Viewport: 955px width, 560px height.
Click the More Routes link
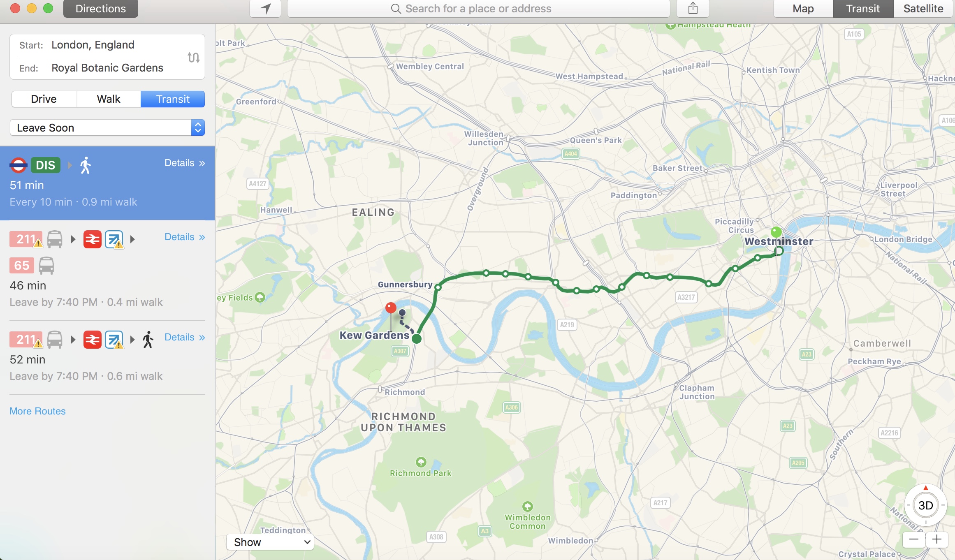tap(37, 411)
